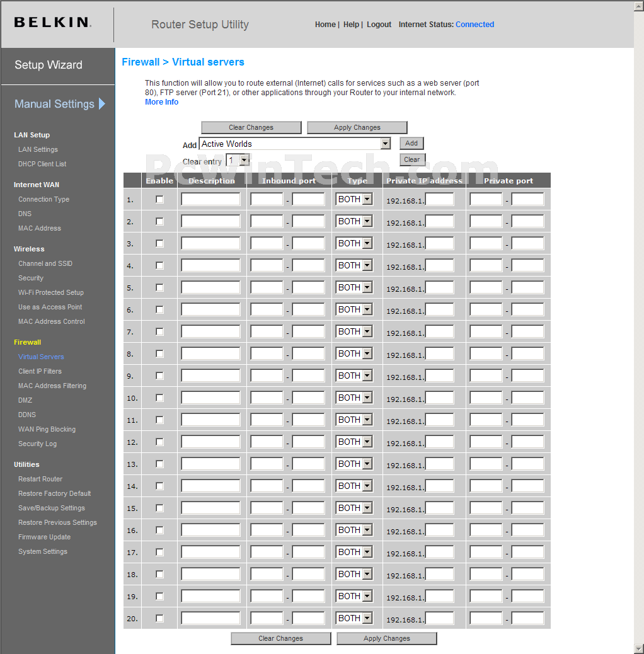The image size is (644, 654).
Task: Click the Connected internet status link
Action: 474,25
